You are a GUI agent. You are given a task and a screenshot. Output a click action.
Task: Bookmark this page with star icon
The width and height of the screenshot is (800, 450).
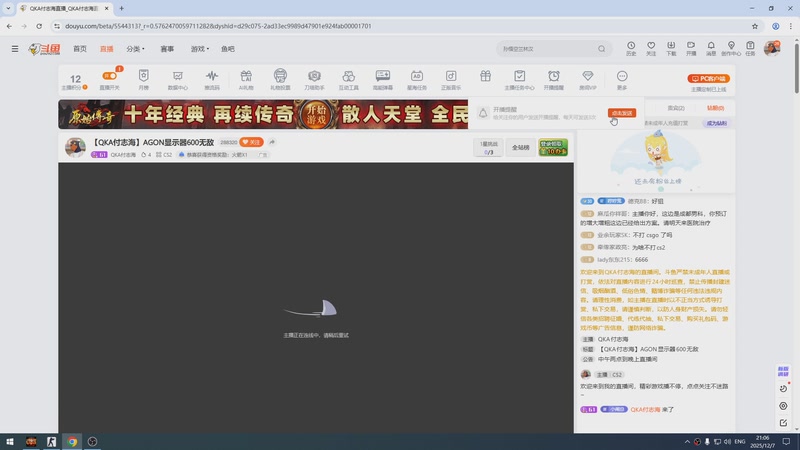pyautogui.click(x=755, y=26)
